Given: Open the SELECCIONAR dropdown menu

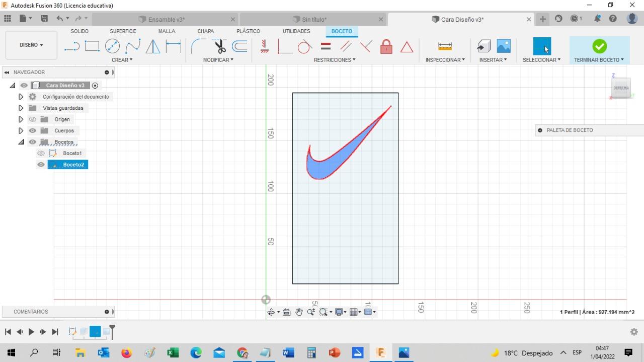Looking at the screenshot, I should [541, 60].
